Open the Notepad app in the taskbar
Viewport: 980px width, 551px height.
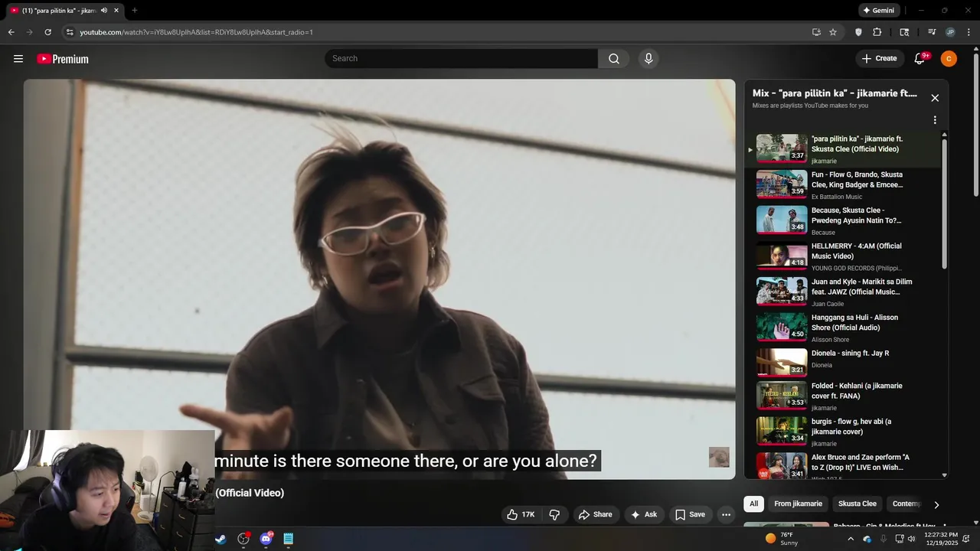pyautogui.click(x=289, y=539)
